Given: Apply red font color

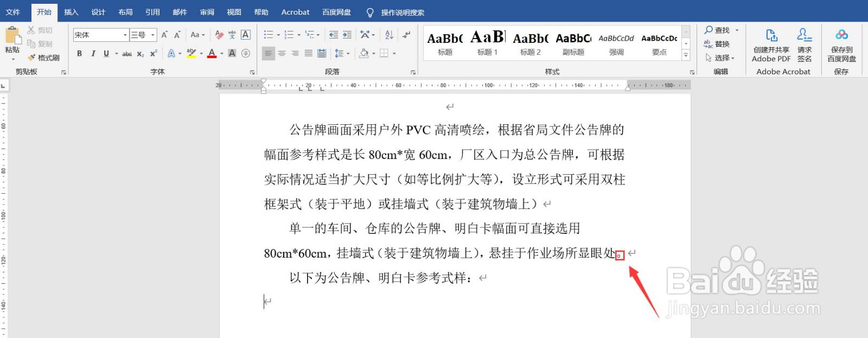Looking at the screenshot, I should point(212,53).
